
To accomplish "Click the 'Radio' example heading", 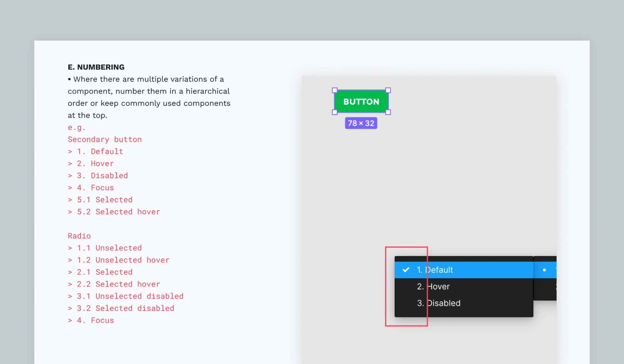I will [79, 236].
